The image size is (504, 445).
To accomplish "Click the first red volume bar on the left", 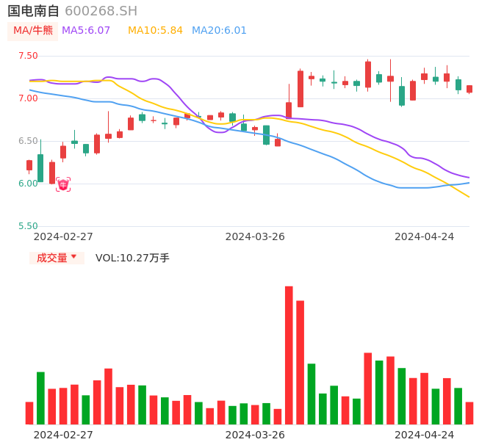I will point(29,413).
